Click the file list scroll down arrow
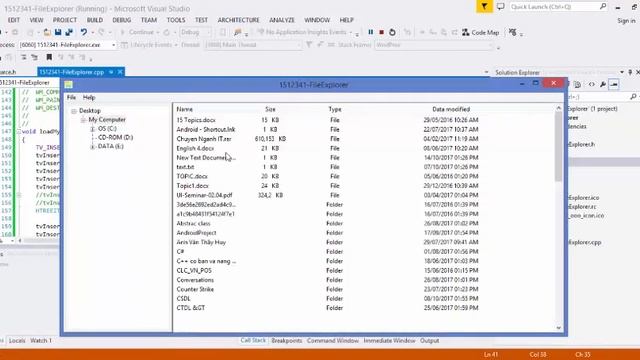This screenshot has height=360, width=640. tap(558, 328)
